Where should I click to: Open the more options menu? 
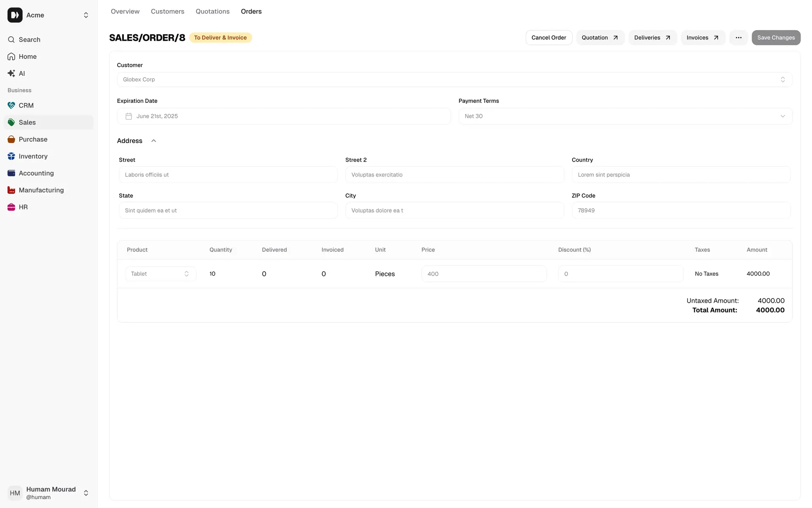click(x=738, y=37)
